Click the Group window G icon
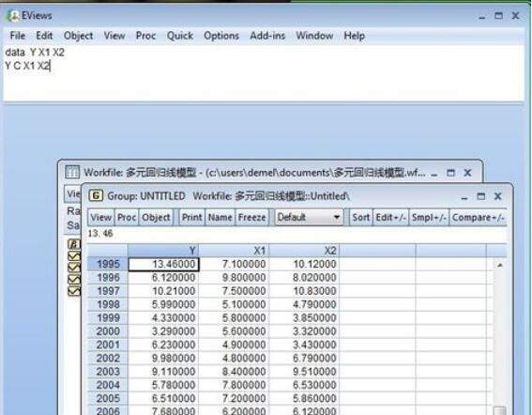This screenshot has height=415, width=532. [x=96, y=195]
